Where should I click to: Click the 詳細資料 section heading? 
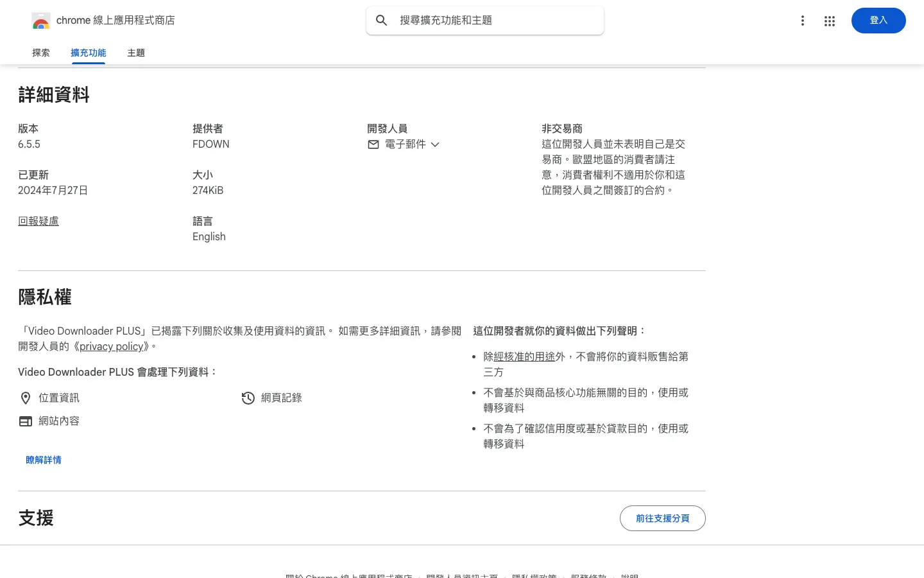click(x=54, y=95)
